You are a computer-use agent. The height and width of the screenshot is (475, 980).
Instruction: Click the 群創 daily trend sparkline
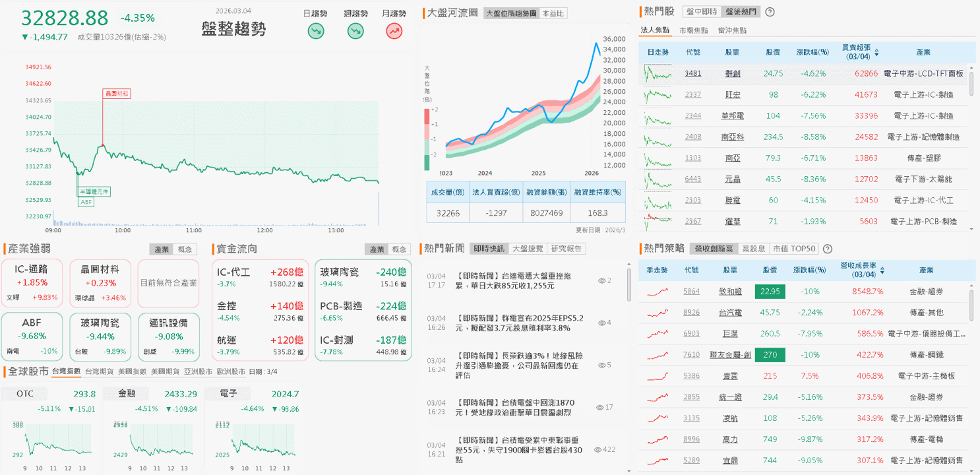pyautogui.click(x=658, y=73)
